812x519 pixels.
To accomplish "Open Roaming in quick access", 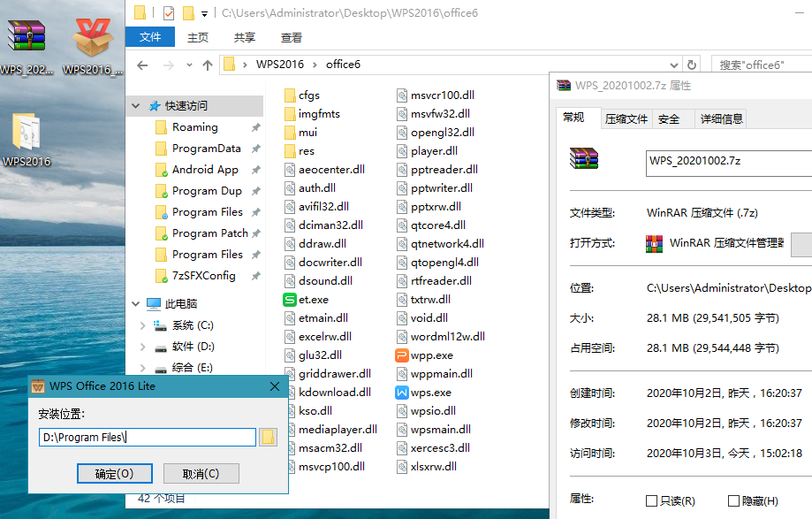I will 194,127.
